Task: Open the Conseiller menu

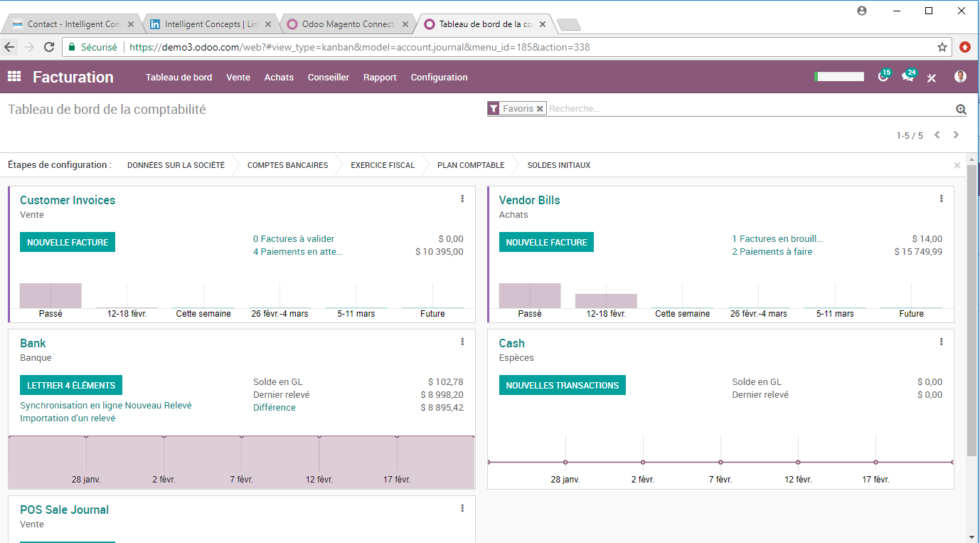Action: click(328, 77)
